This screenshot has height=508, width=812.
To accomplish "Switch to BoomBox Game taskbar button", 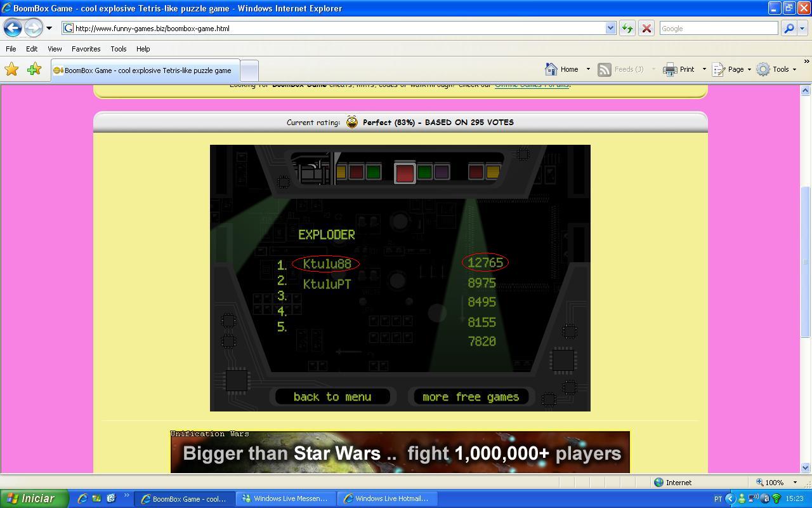I will pyautogui.click(x=184, y=498).
